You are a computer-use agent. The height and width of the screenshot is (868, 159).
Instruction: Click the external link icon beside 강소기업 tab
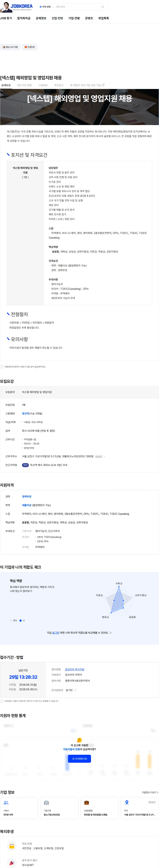[x=103, y=85]
